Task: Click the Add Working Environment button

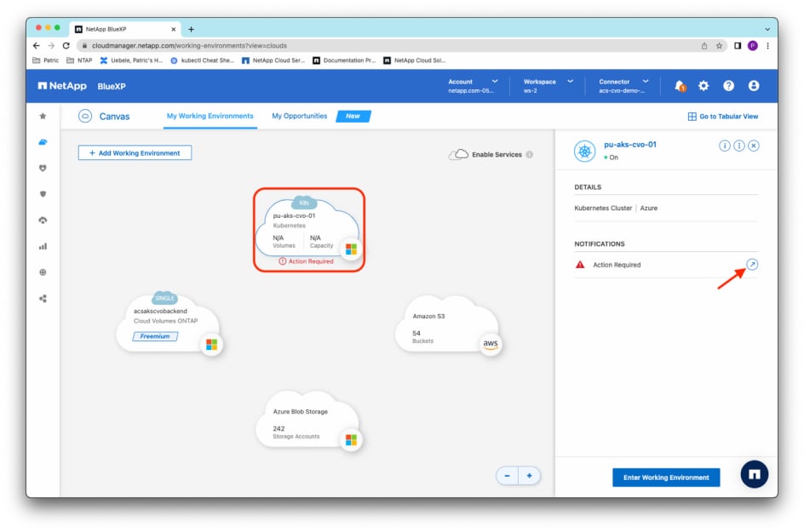Action: [x=135, y=152]
